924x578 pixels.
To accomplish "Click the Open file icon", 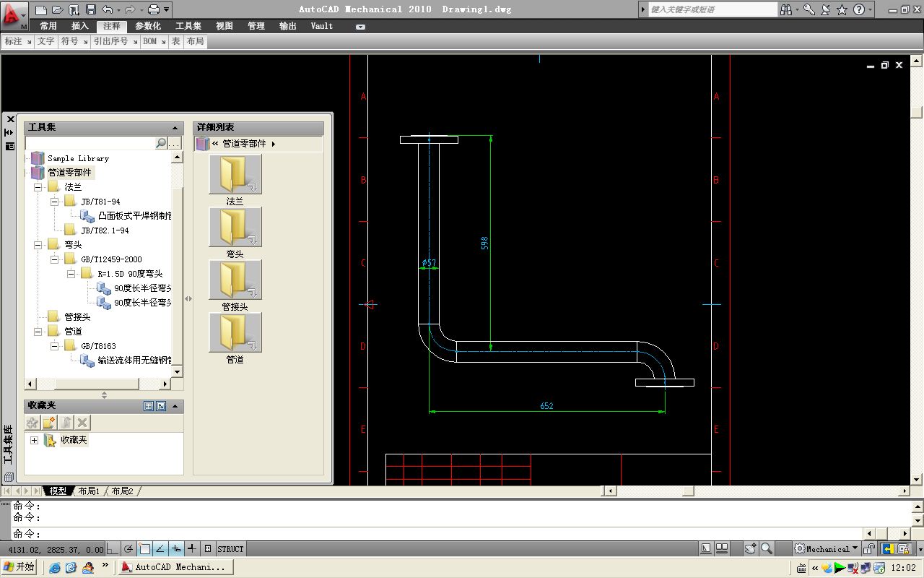I will coord(58,9).
